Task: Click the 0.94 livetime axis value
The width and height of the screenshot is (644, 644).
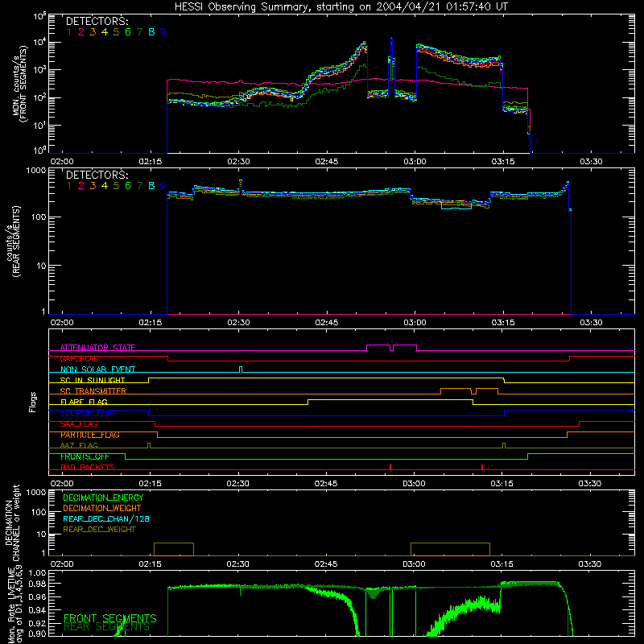Action: 38,609
